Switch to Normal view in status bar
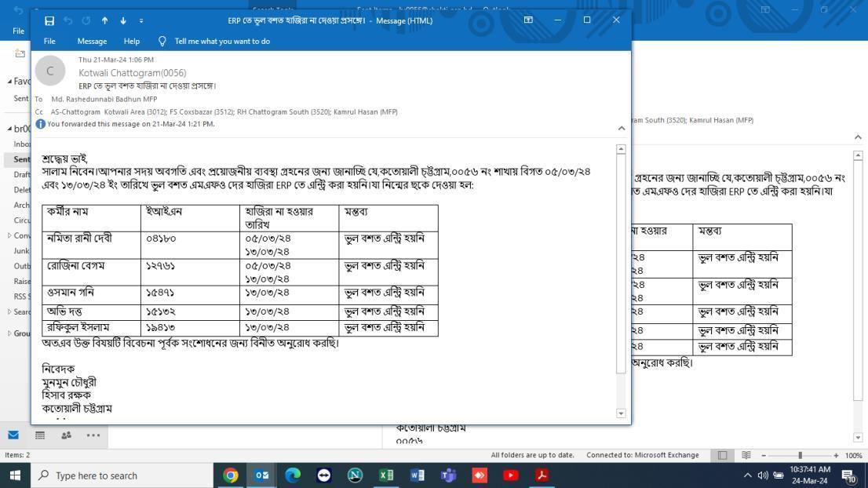This screenshot has height=488, width=868. tap(722, 455)
